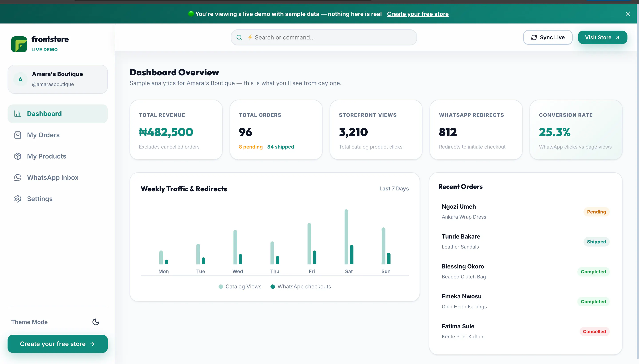Click Emeka Nwosu's Completed badge
Image resolution: width=639 pixels, height=364 pixels.
(593, 302)
